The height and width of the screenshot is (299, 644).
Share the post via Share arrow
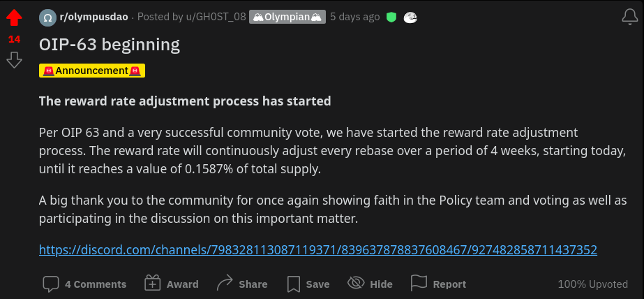(242, 284)
